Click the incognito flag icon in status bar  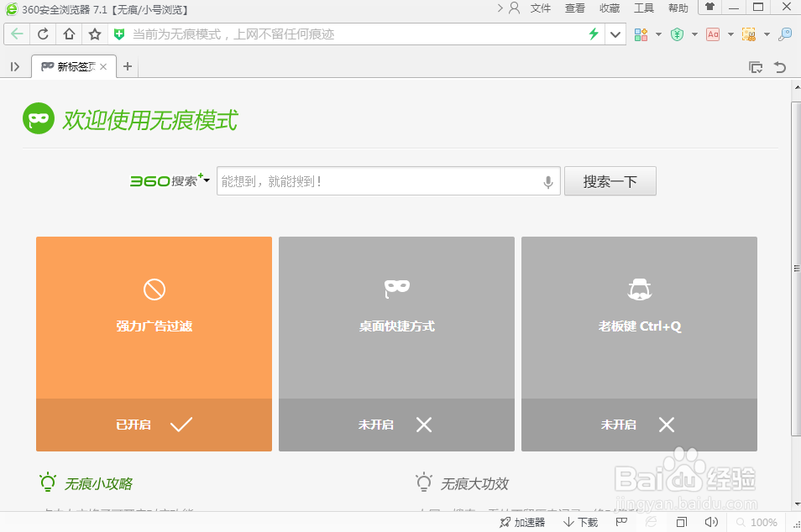point(621,521)
